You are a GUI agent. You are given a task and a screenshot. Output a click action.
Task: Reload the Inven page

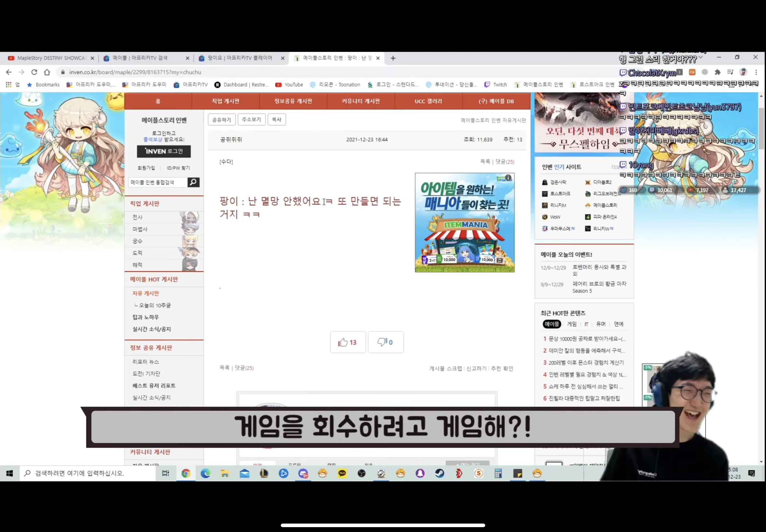34,72
